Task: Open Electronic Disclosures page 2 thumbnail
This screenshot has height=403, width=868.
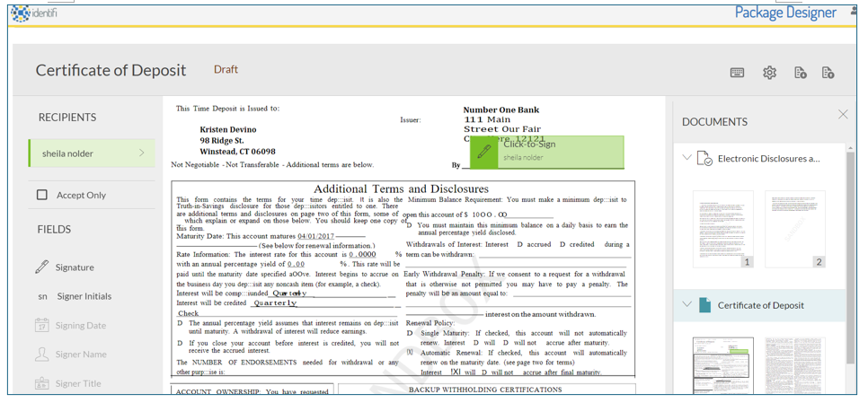Action: point(795,229)
